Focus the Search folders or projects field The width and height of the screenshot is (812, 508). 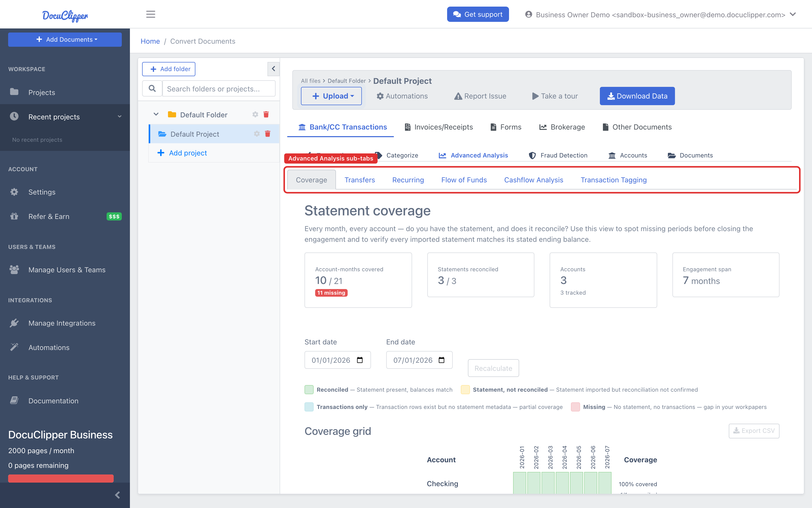219,88
